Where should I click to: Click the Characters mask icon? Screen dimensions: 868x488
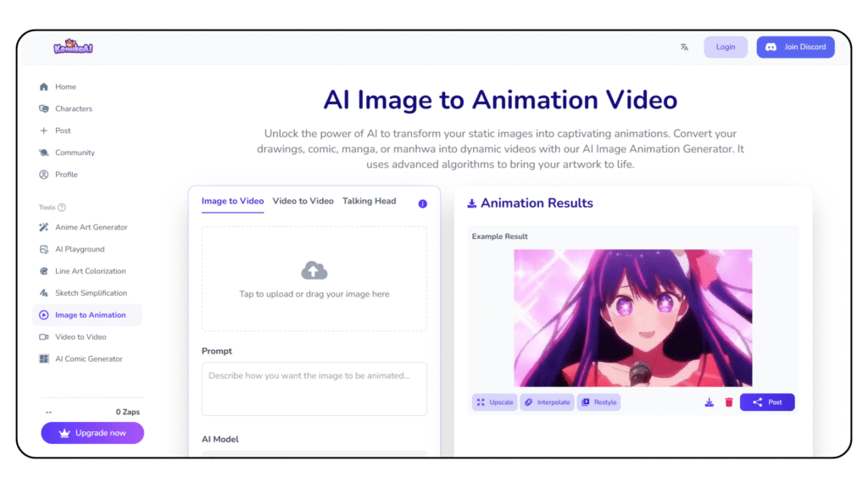point(44,109)
